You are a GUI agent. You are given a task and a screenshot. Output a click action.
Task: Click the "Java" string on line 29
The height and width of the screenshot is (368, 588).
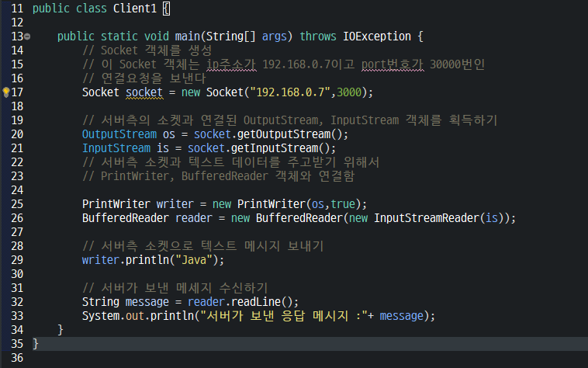tap(194, 260)
